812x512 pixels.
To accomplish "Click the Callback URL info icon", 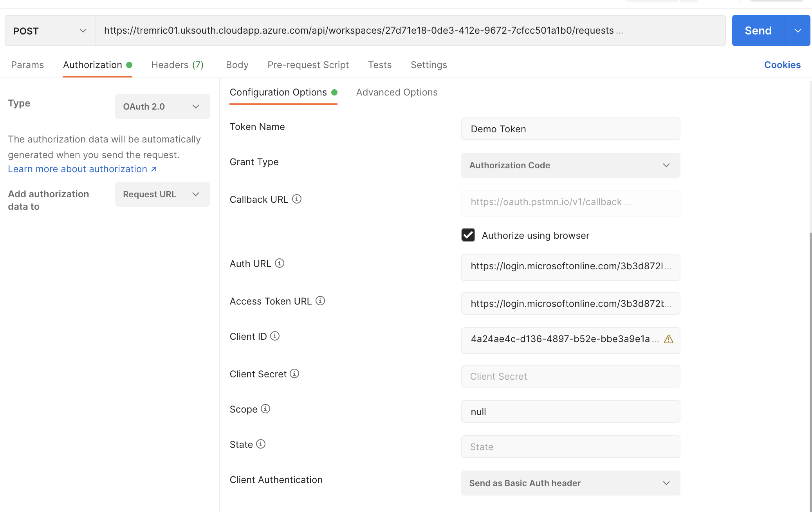I will coord(298,199).
